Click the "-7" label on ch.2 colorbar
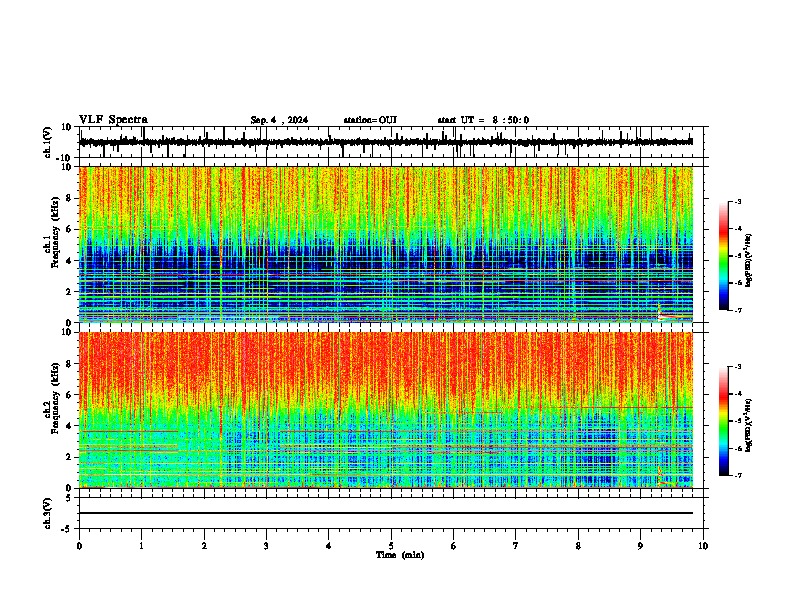 coord(738,475)
